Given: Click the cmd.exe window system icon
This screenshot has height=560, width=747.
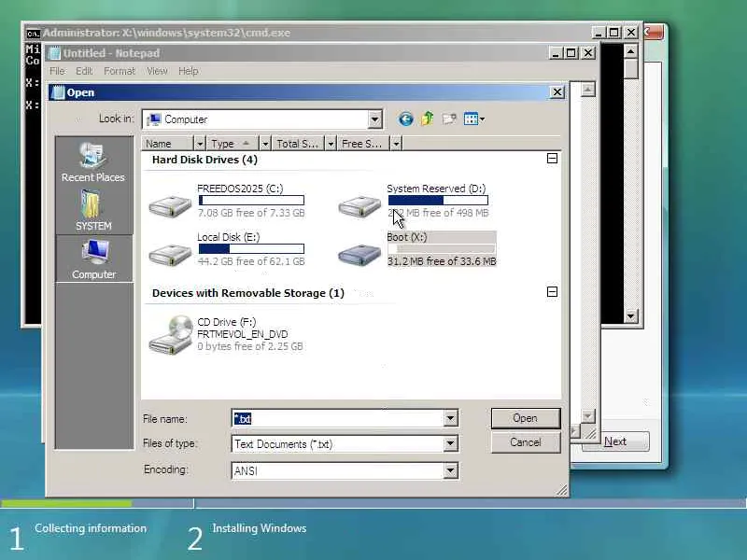Looking at the screenshot, I should click(33, 34).
